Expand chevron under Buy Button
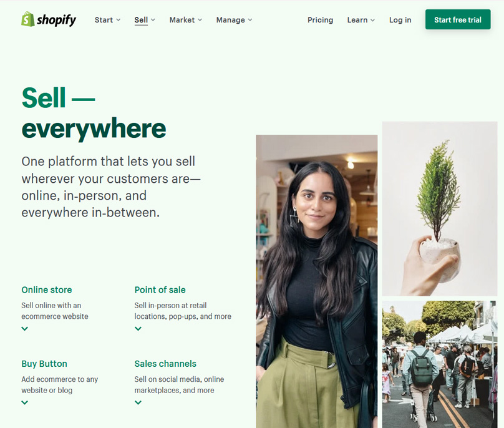 pos(25,402)
